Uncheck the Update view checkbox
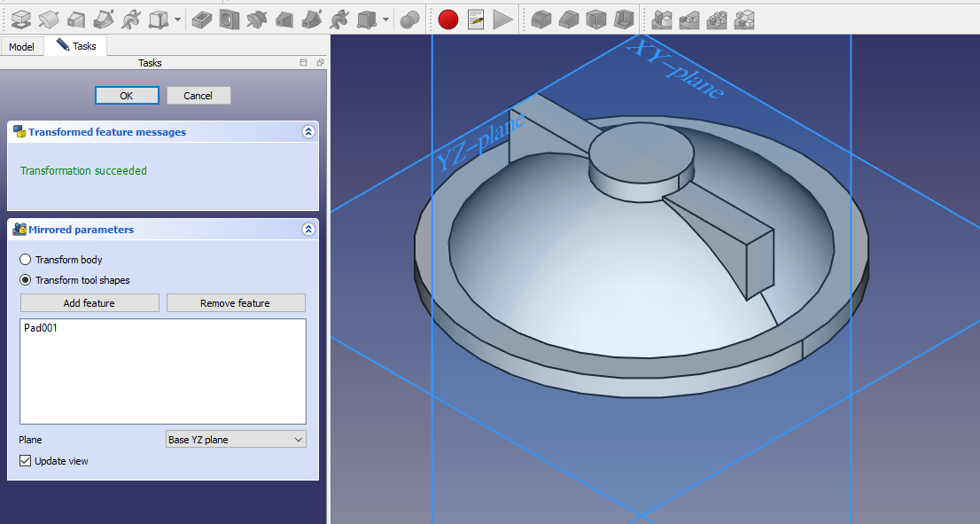This screenshot has width=980, height=524. (x=26, y=461)
